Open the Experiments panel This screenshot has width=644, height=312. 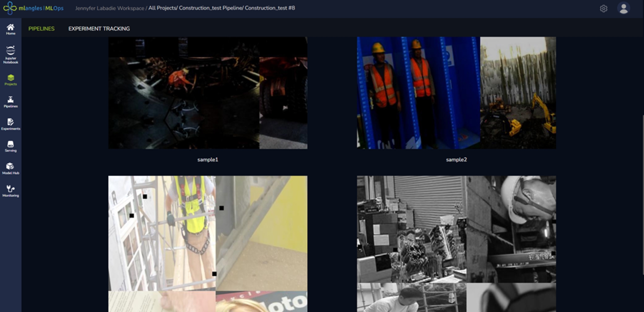tap(11, 124)
